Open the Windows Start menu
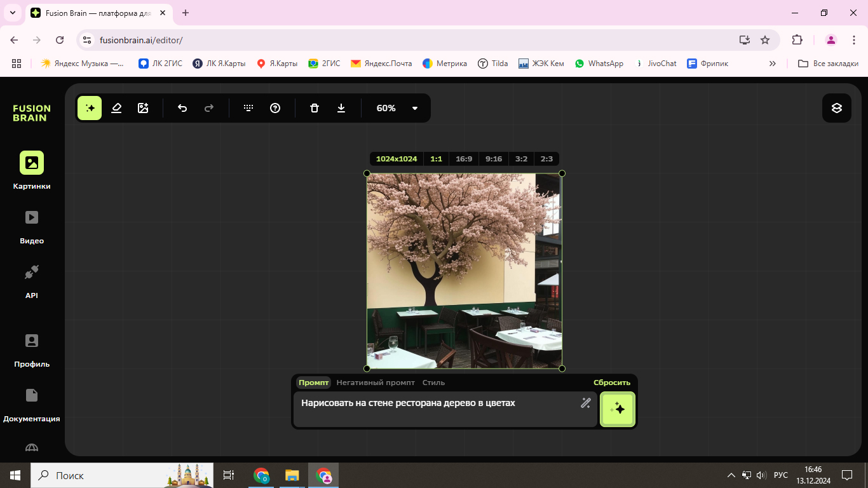 (15, 475)
